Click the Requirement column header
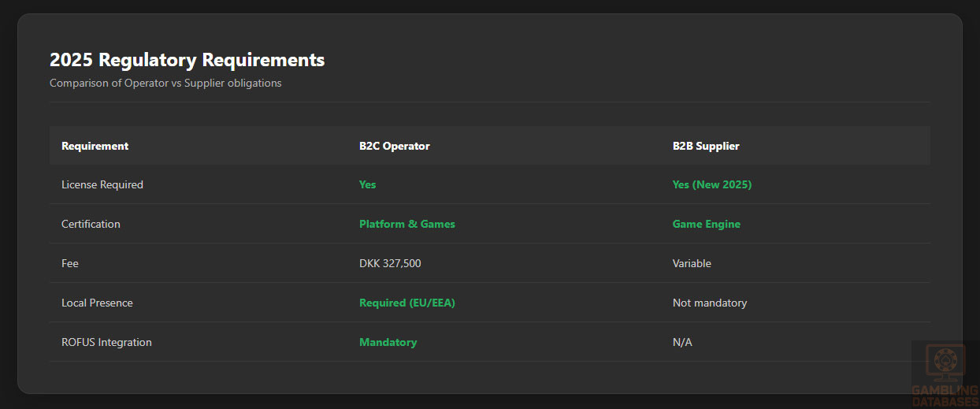The width and height of the screenshot is (980, 409). 95,146
